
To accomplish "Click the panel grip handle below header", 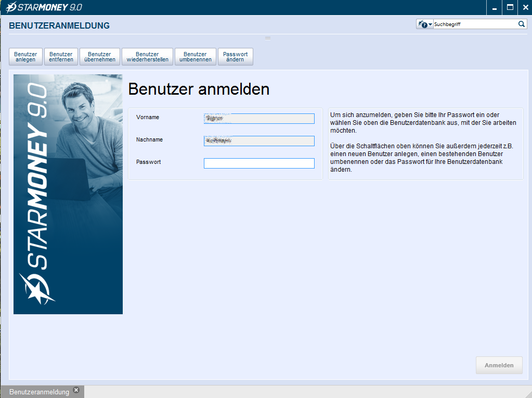I will [268, 38].
